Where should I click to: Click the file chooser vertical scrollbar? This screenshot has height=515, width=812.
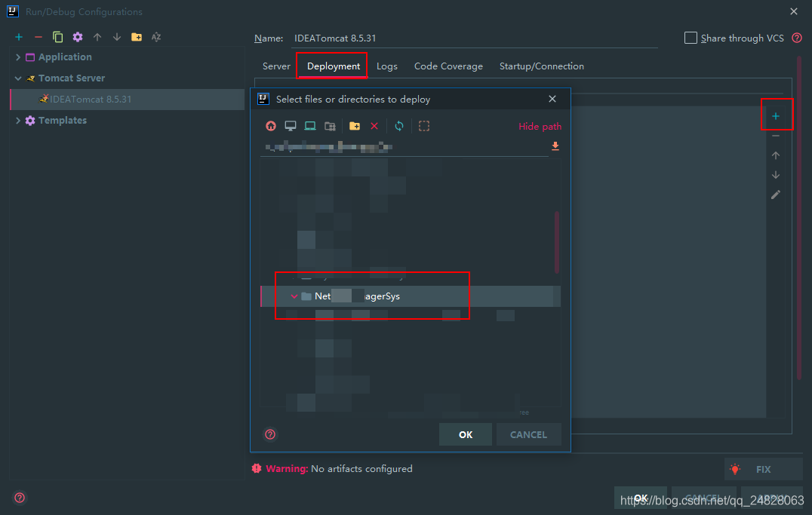coord(557,242)
